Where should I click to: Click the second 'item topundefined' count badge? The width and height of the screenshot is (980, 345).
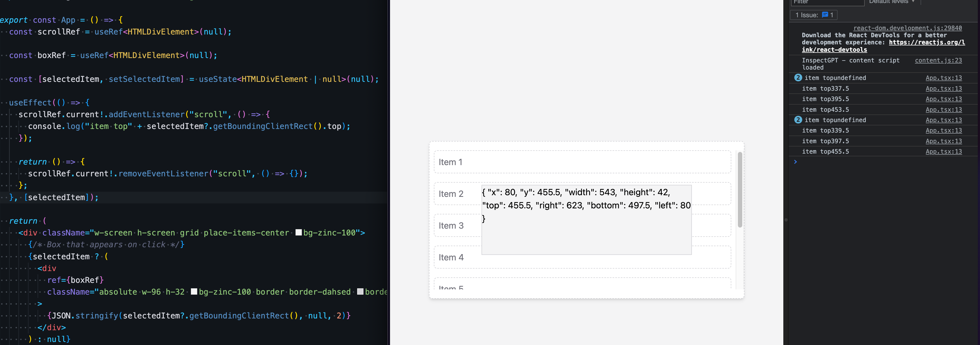pyautogui.click(x=798, y=120)
